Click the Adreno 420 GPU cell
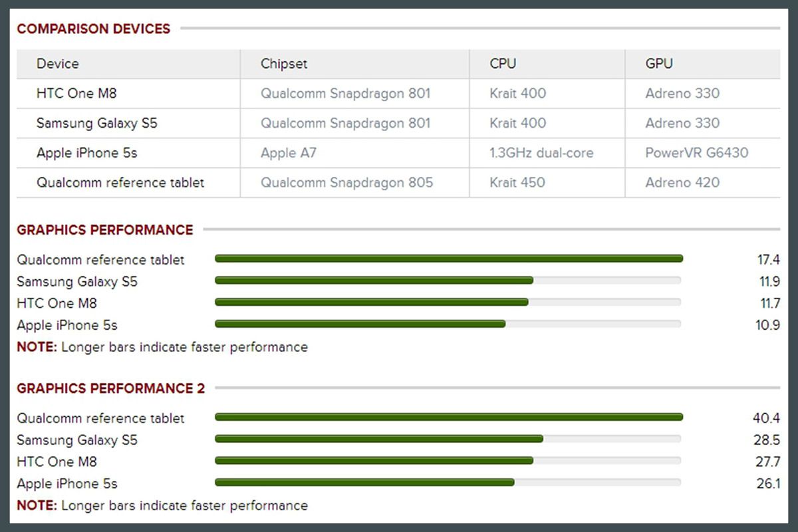798x532 pixels. 682,182
